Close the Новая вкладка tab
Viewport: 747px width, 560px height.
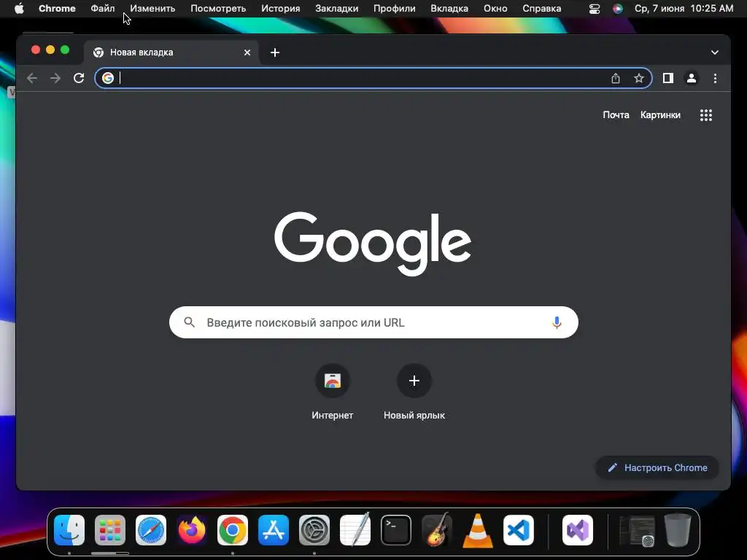coord(247,52)
